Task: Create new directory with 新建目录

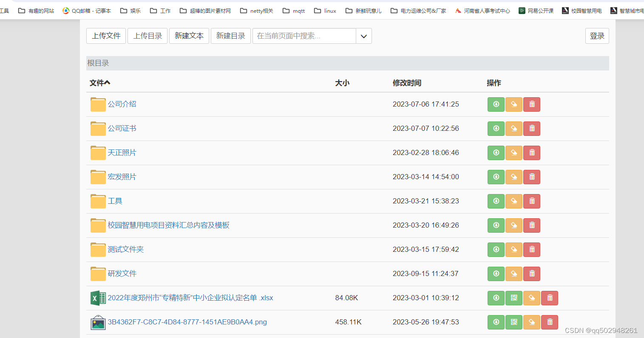Action: click(231, 36)
